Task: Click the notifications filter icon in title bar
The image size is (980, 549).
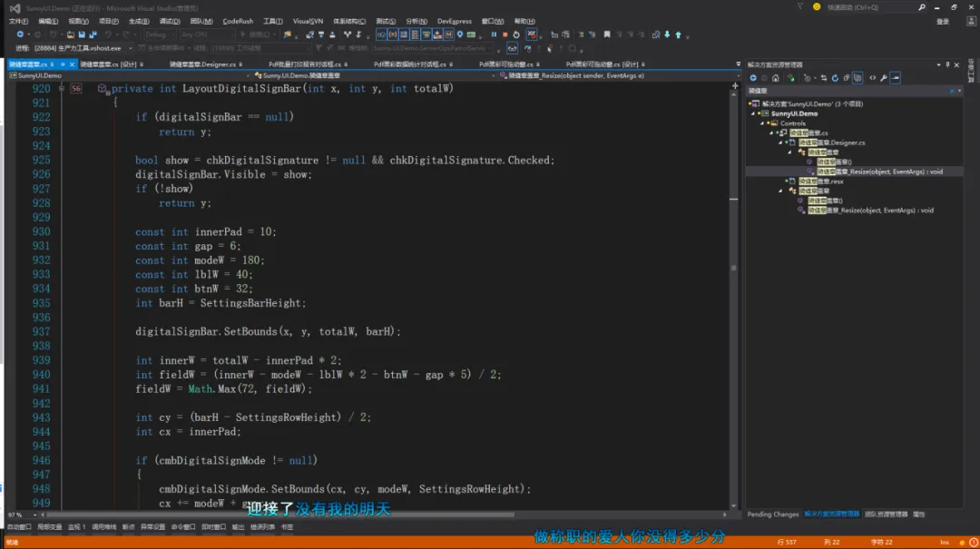Action: (x=800, y=7)
